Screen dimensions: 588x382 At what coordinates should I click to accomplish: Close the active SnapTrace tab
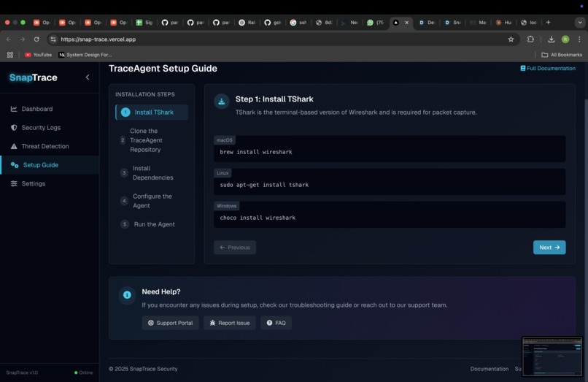point(406,23)
